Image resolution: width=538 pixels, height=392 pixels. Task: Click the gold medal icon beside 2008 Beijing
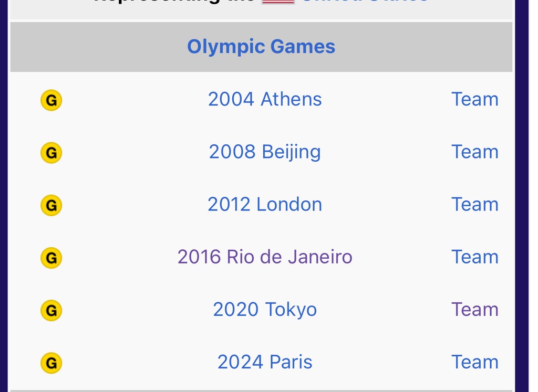(x=51, y=152)
